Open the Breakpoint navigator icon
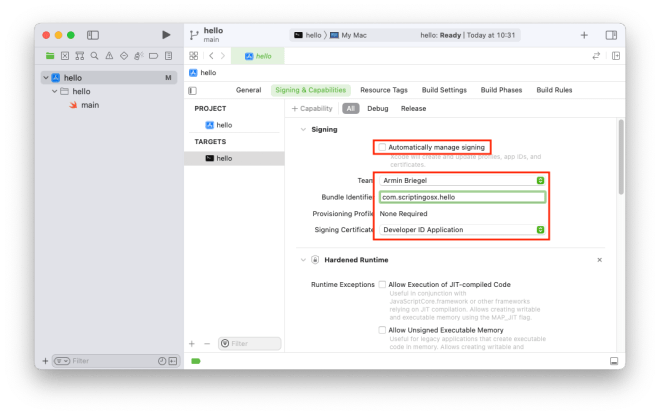Image resolution: width=660 pixels, height=415 pixels. (154, 56)
